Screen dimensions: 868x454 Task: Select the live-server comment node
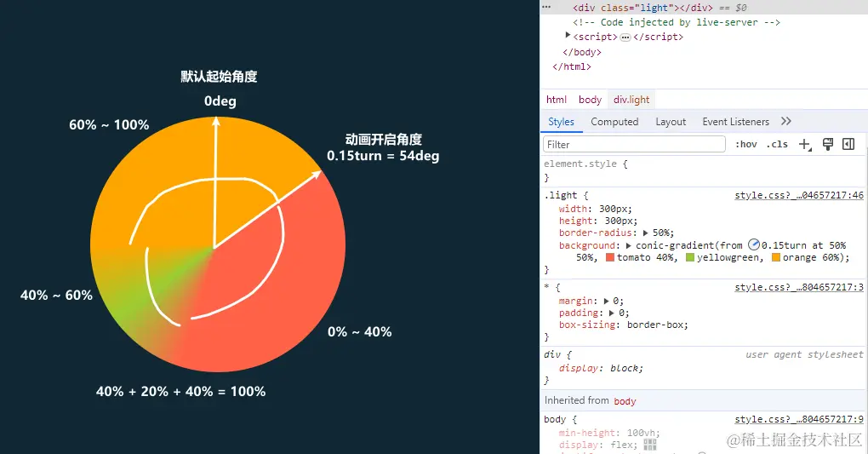coord(677,22)
